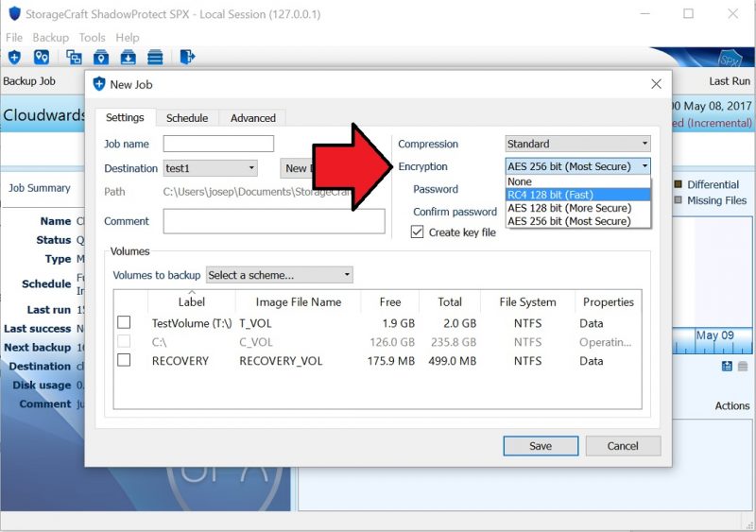
Task: Select None in the Encryption list
Action: [x=578, y=181]
